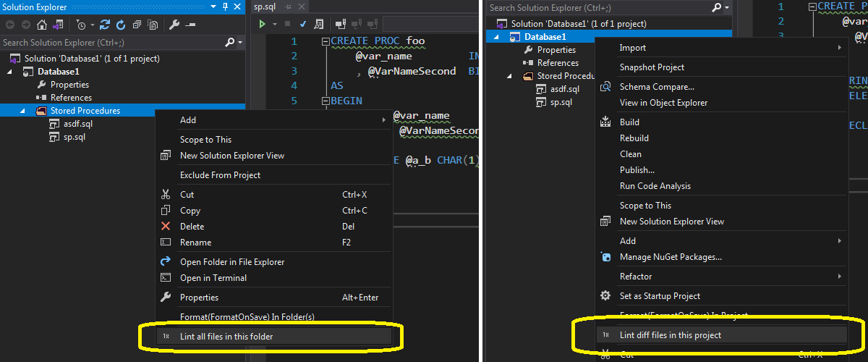
Task: Choose Rebuild in the project menu
Action: click(722, 138)
